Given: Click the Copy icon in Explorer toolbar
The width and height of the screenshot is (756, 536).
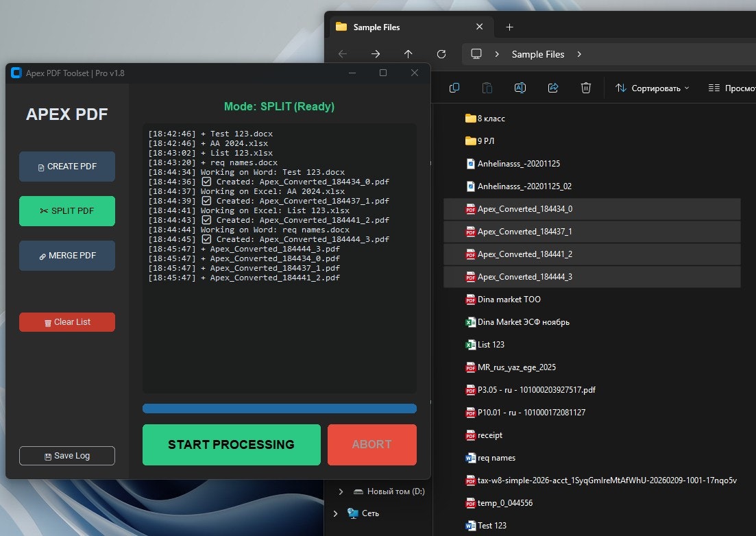Looking at the screenshot, I should point(454,88).
